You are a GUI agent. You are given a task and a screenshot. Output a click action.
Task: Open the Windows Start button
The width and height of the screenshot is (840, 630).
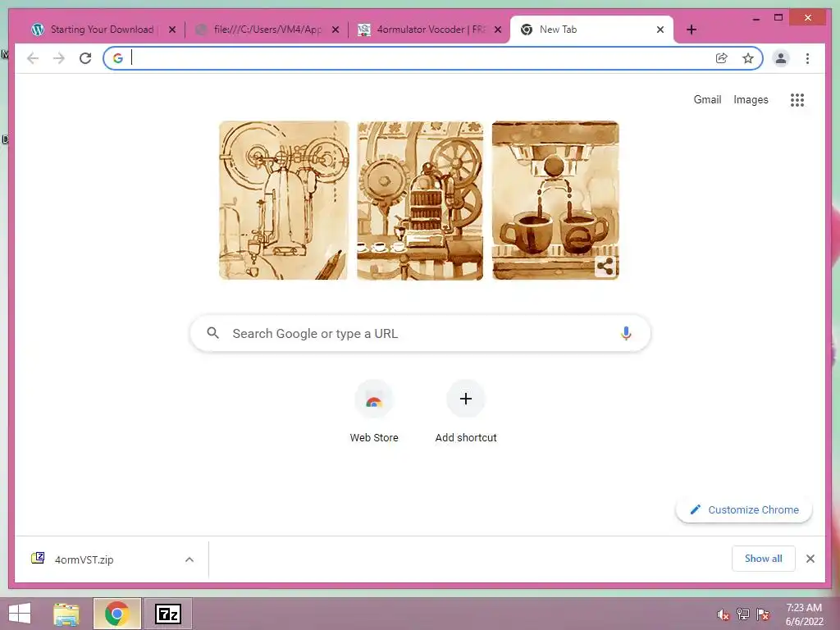[20, 614]
